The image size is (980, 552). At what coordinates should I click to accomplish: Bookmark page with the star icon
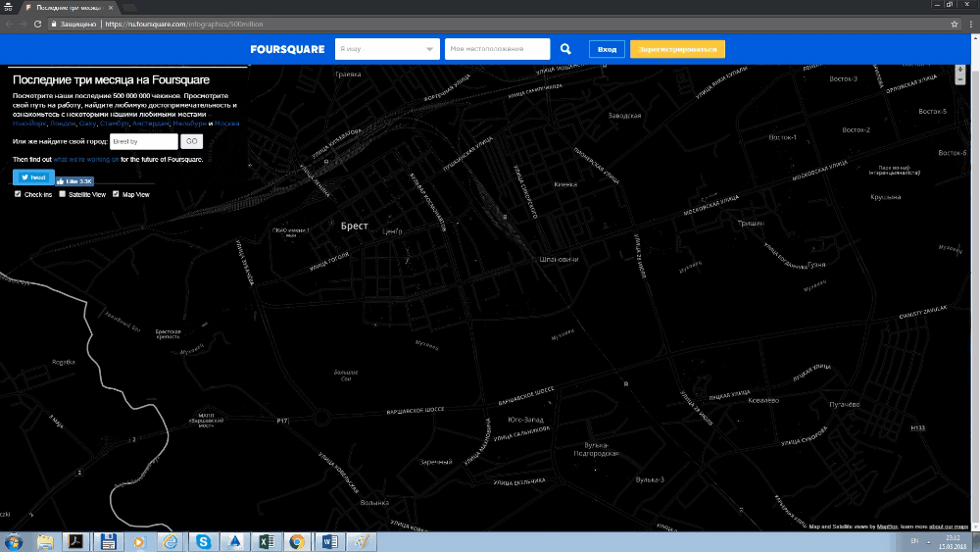click(955, 25)
